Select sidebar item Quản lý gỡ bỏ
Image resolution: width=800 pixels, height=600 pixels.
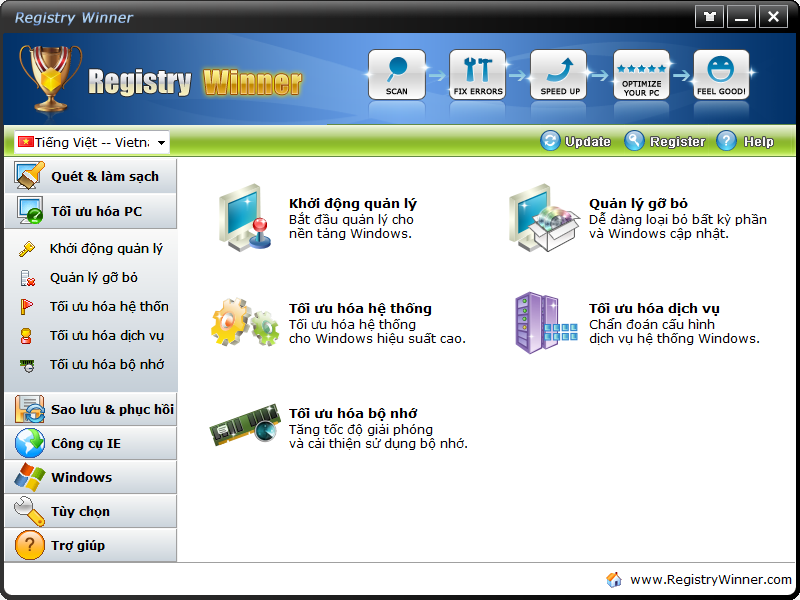(94, 278)
